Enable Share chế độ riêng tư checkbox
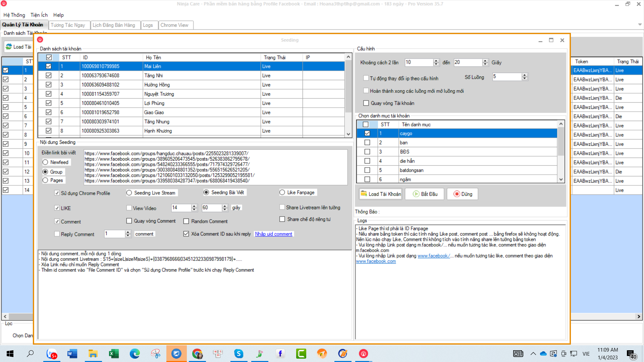Image resolution: width=644 pixels, height=362 pixels. 282,219
